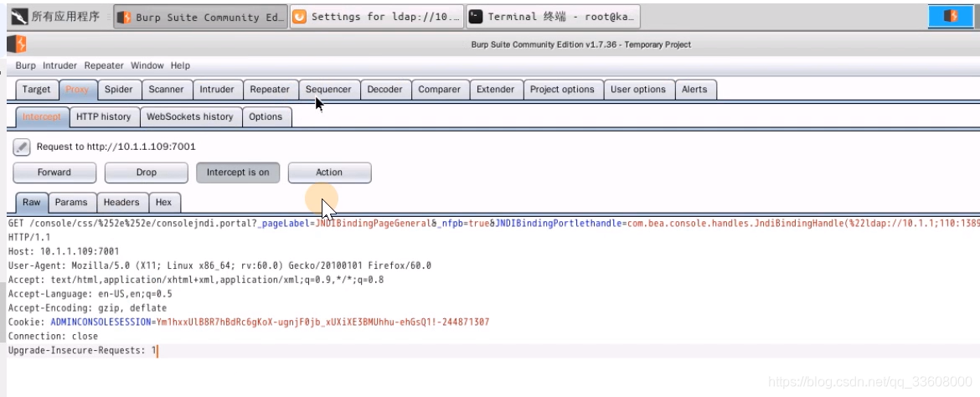Switch to the Alerts tab
Screen dimensions: 980x397
click(x=694, y=90)
